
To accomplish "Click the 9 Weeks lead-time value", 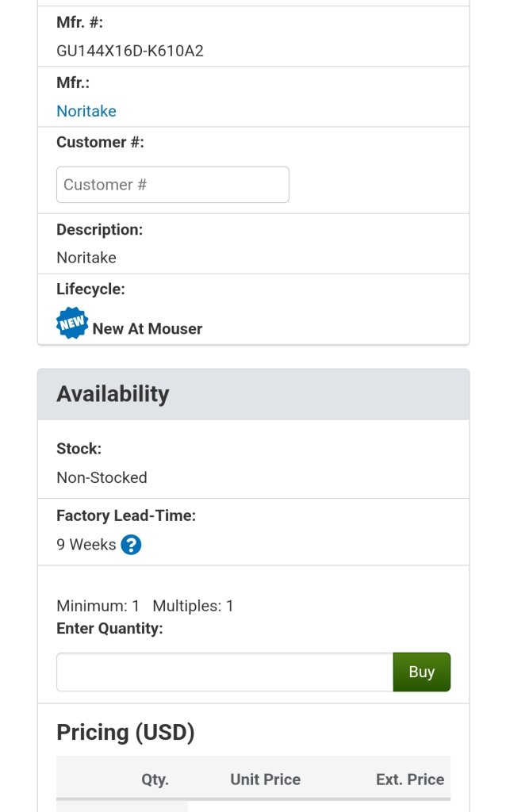I will click(86, 545).
